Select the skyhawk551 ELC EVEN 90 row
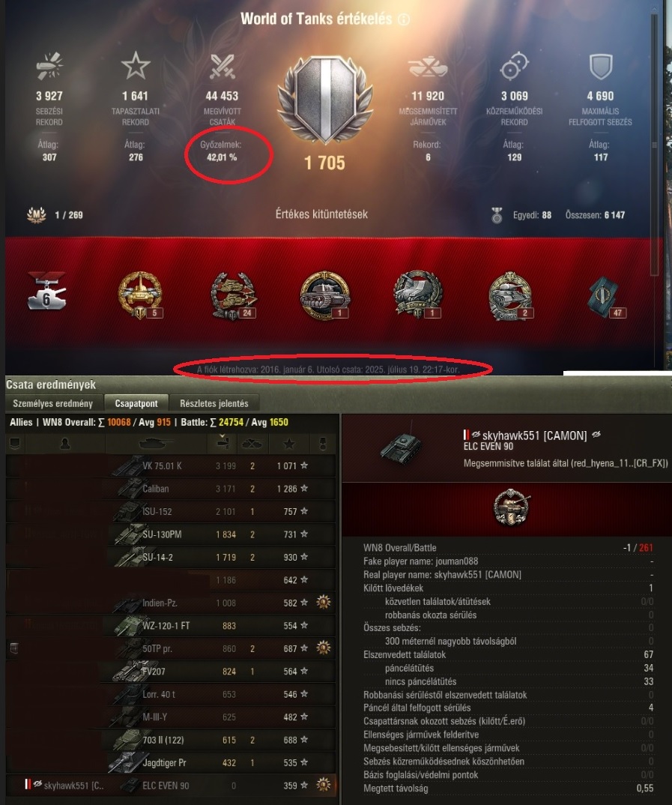 click(x=171, y=785)
